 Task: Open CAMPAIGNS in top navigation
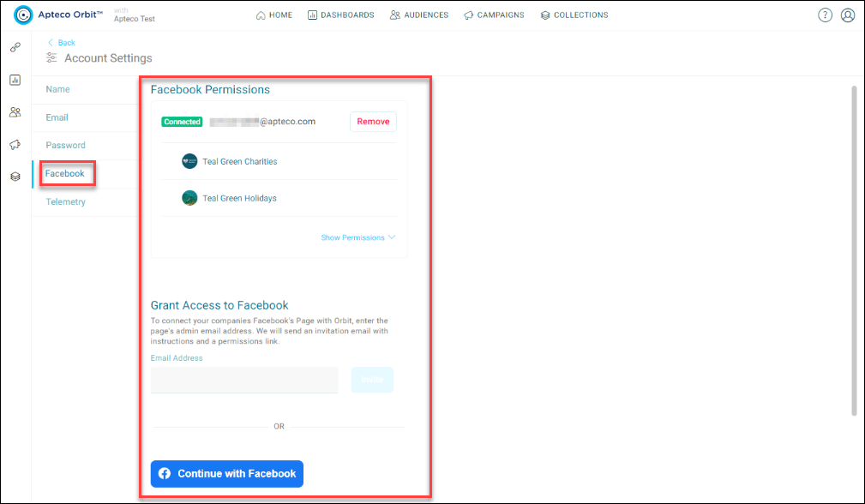tap(495, 15)
